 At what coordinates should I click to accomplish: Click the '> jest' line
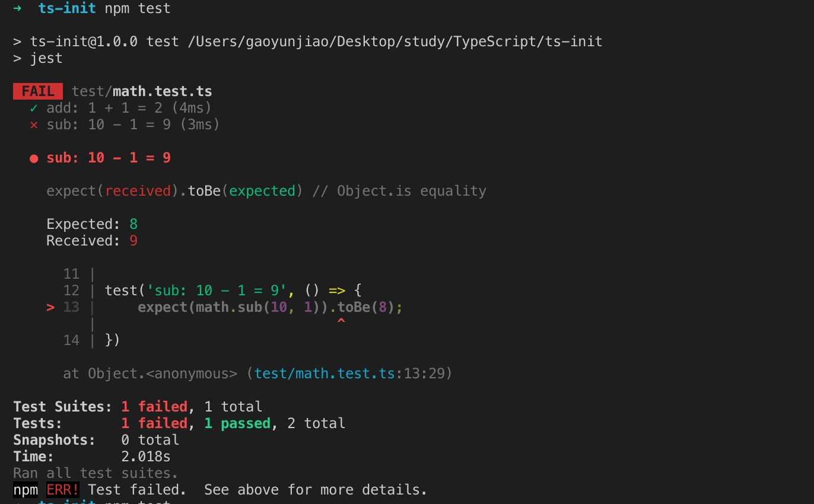[37, 58]
